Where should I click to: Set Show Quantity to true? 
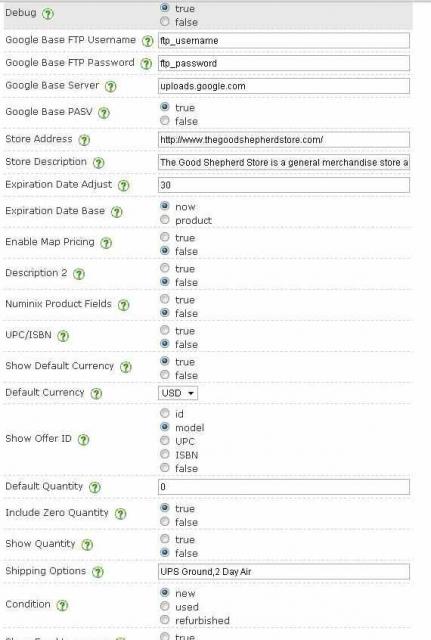click(x=164, y=539)
